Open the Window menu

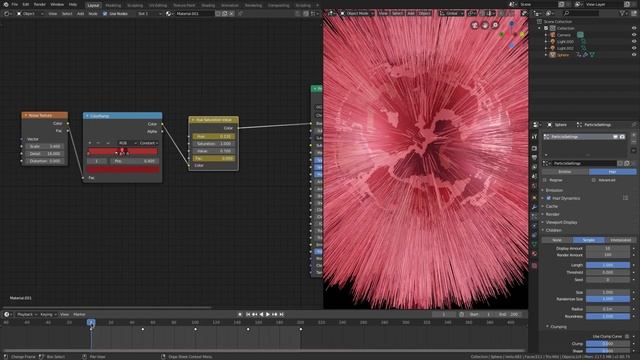[x=57, y=4]
